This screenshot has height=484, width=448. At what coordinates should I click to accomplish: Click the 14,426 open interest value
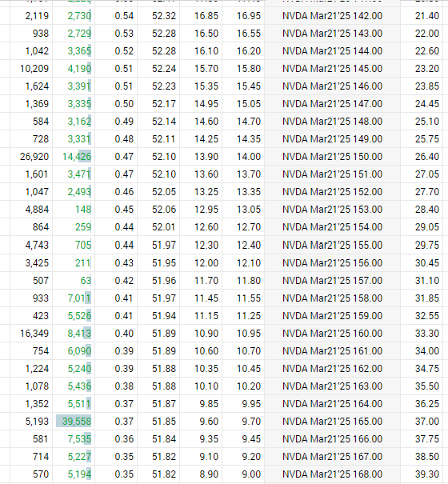[77, 157]
